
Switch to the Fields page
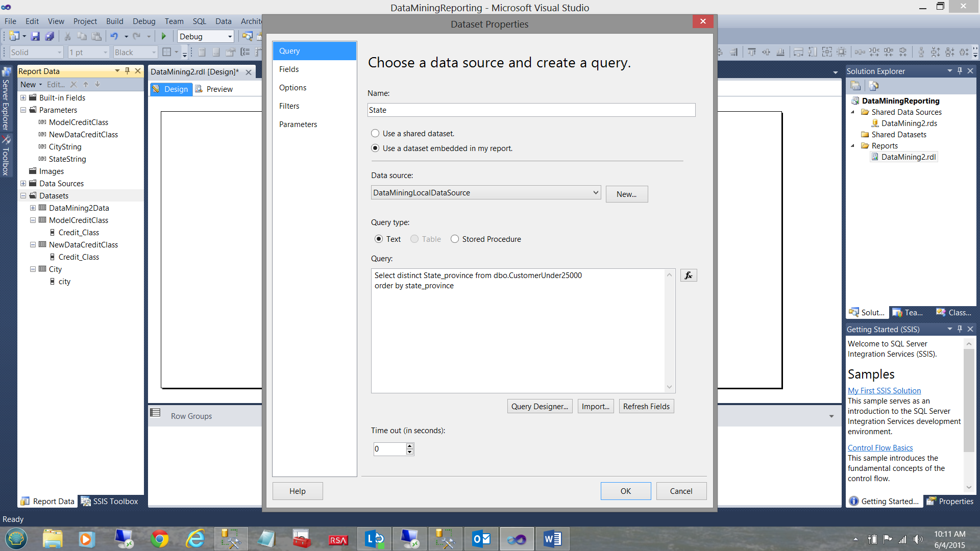289,69
